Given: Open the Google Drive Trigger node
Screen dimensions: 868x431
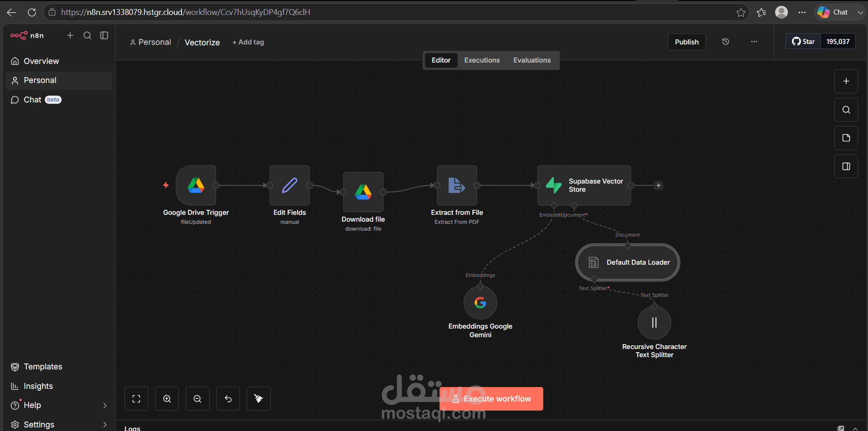Looking at the screenshot, I should tap(196, 185).
